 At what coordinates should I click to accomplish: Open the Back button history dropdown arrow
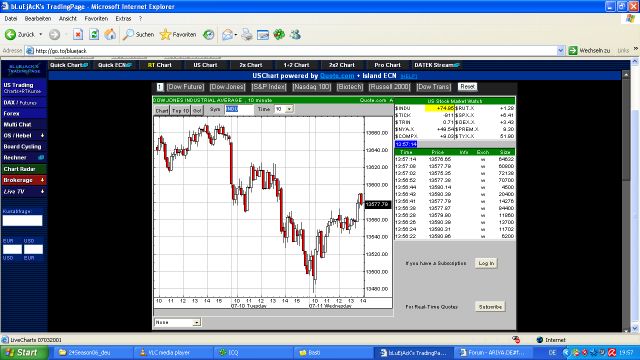pos(40,35)
